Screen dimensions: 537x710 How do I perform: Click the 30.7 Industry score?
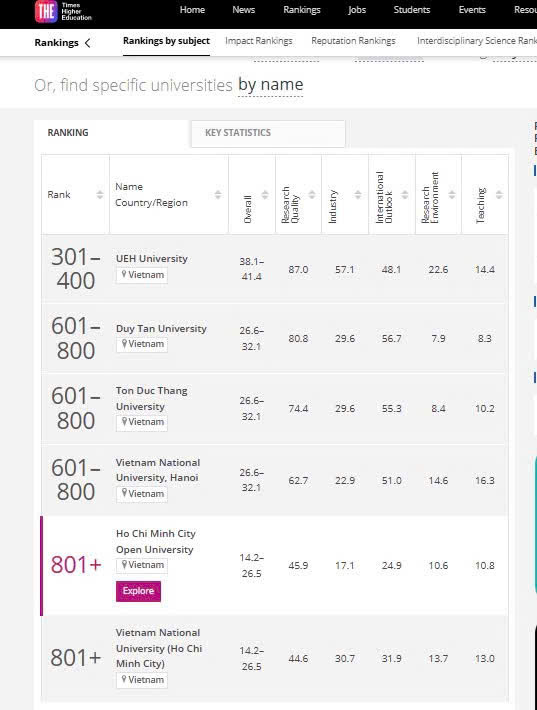point(345,658)
